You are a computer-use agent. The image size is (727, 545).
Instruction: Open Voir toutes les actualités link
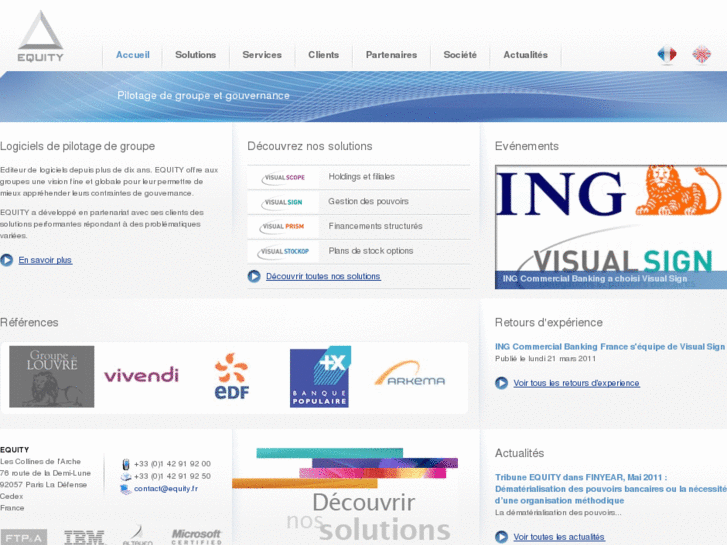[x=559, y=537]
